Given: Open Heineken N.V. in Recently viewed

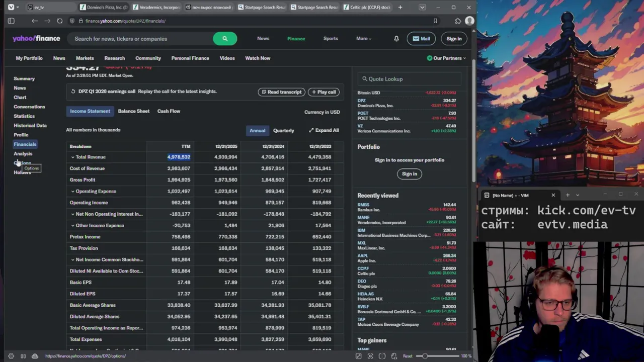Looking at the screenshot, I should click(407, 296).
